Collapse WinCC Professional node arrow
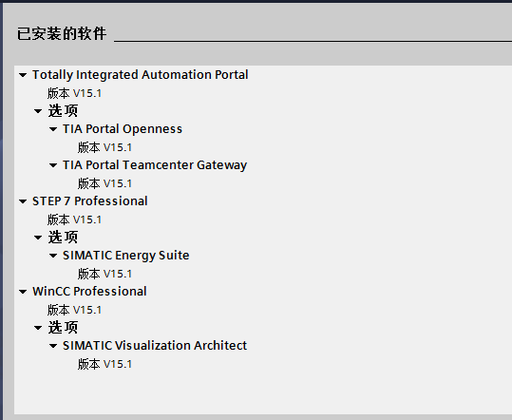The width and height of the screenshot is (512, 420). (x=23, y=292)
